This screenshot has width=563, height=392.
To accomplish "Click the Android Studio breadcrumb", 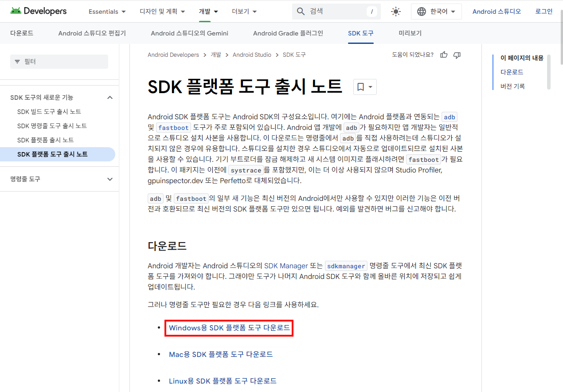I will tap(252, 55).
